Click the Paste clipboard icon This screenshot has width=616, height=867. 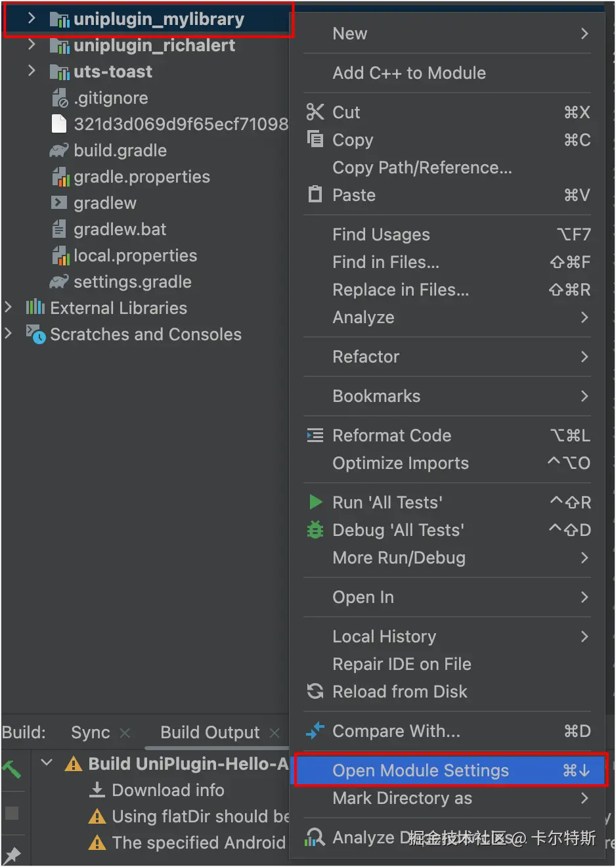coord(315,194)
